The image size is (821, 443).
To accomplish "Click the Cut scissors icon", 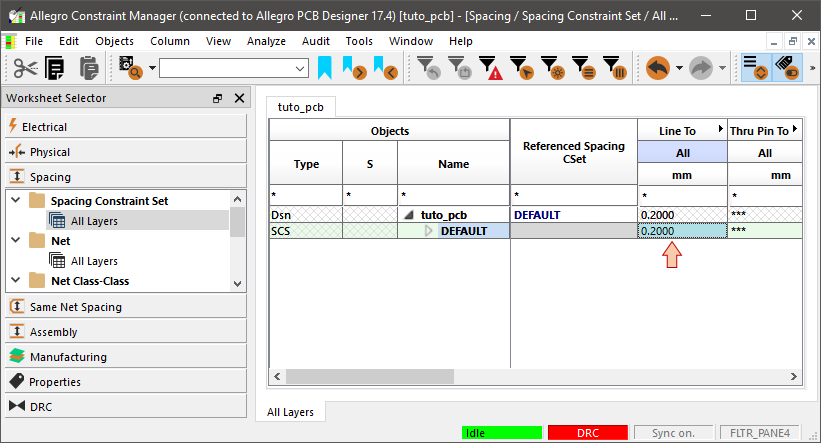I will click(x=25, y=68).
